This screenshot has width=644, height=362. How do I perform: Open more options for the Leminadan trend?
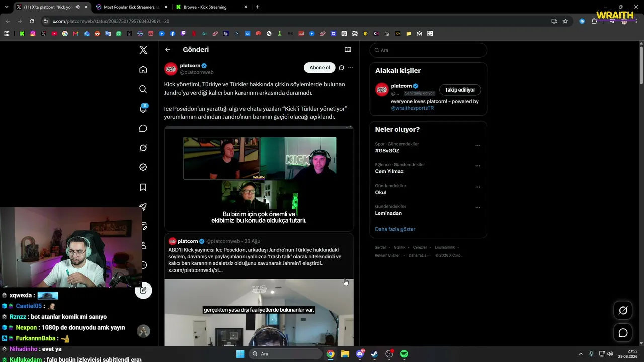click(x=478, y=208)
